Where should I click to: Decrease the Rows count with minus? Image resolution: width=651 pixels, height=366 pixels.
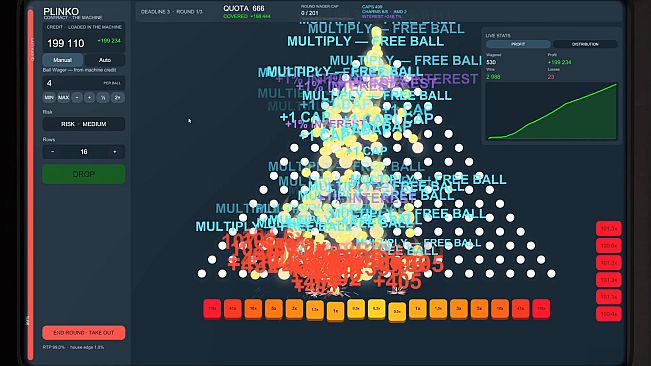52,152
